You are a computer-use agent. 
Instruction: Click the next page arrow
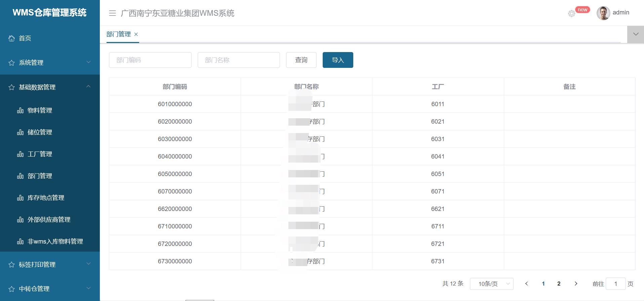(x=576, y=284)
